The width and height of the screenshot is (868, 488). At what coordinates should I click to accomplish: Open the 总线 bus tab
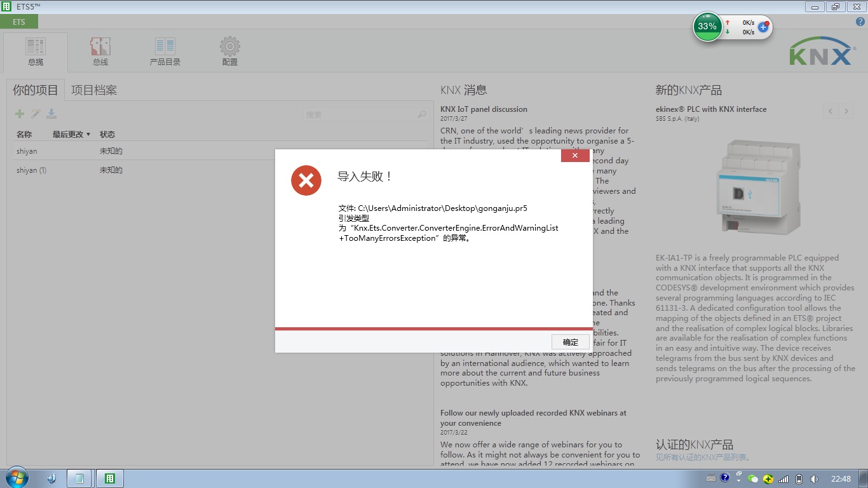(x=100, y=52)
